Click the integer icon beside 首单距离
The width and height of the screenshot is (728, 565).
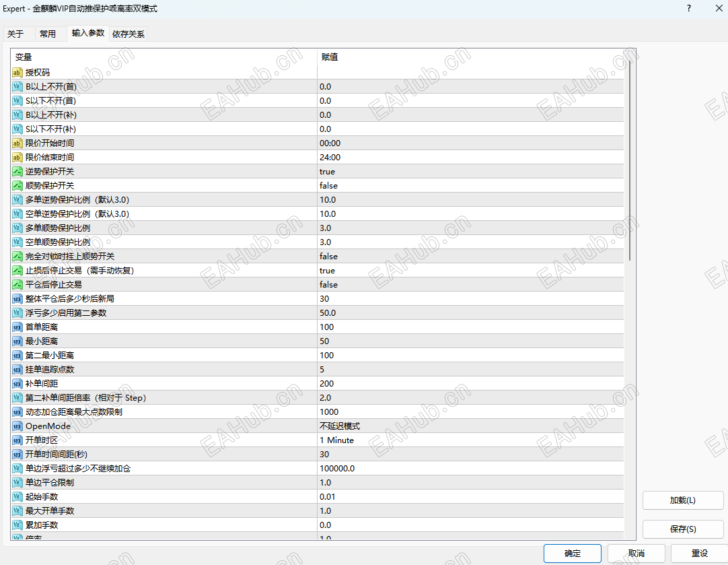pos(17,327)
